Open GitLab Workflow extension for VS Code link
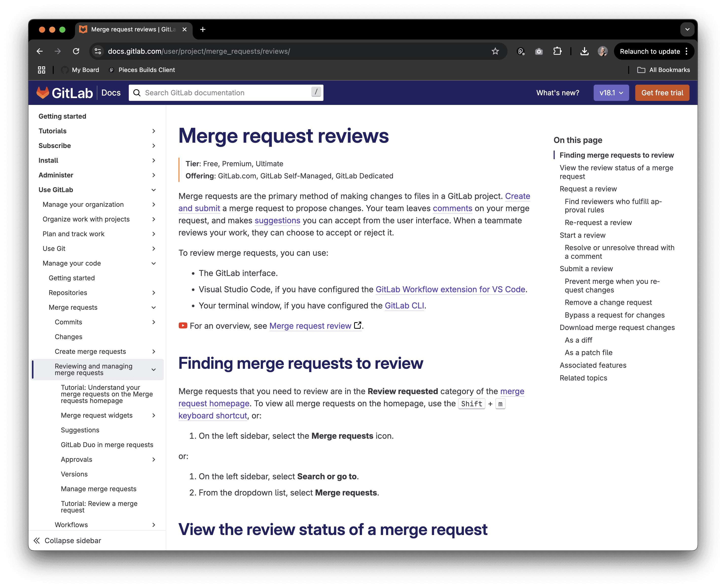The height and width of the screenshot is (588, 726). (450, 289)
